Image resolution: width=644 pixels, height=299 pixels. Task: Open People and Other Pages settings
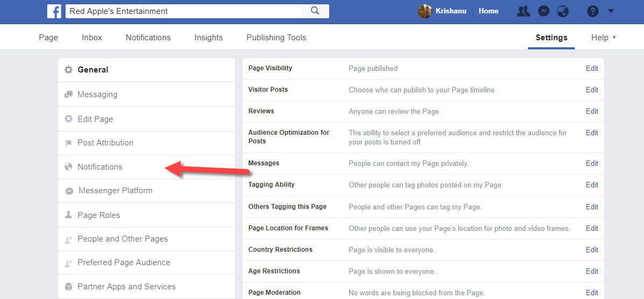[147, 239]
